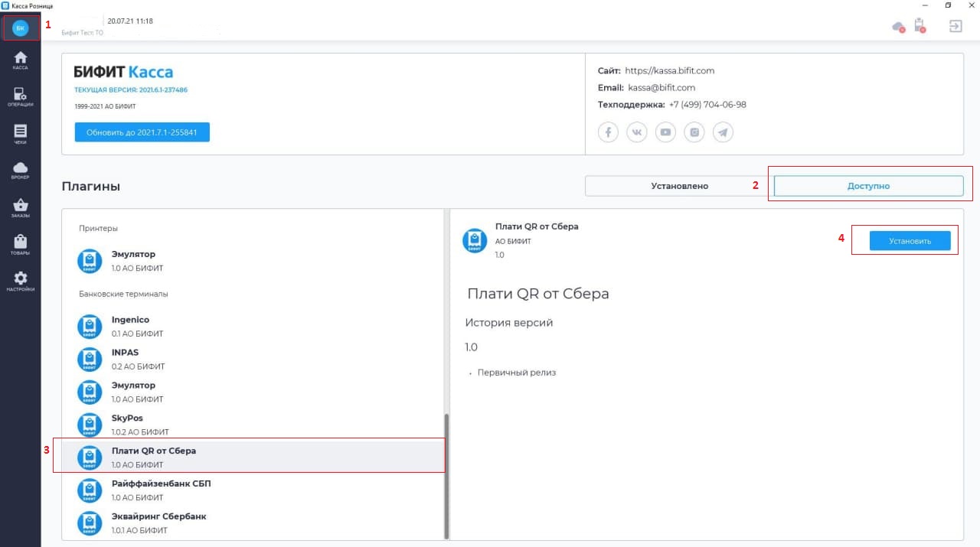Open the Касса home section in sidebar
Screen dimensions: 980x547
(20, 60)
